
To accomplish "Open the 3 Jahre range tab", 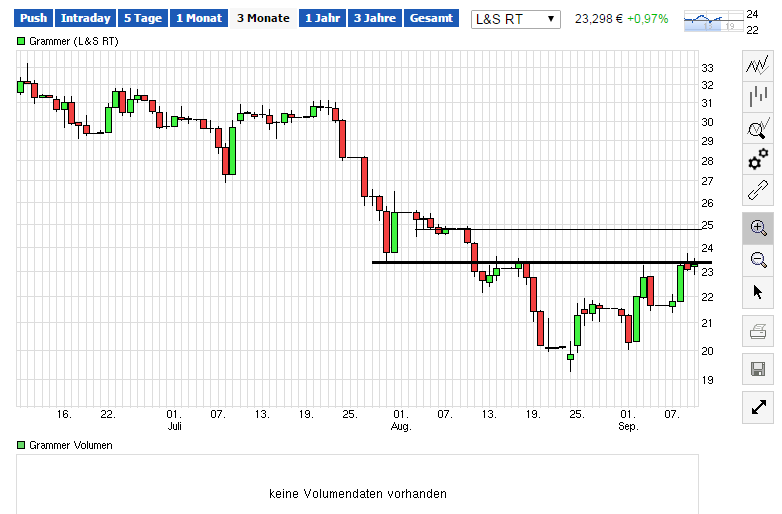I will pos(375,18).
